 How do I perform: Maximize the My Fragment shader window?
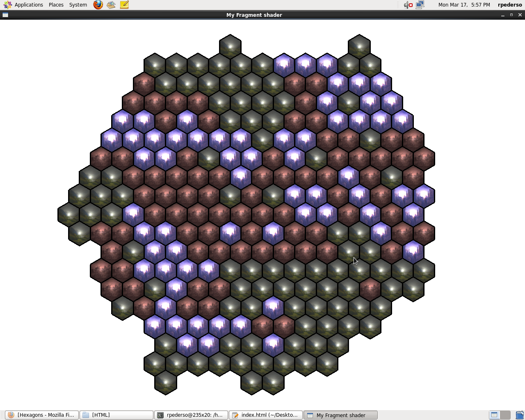pyautogui.click(x=511, y=15)
